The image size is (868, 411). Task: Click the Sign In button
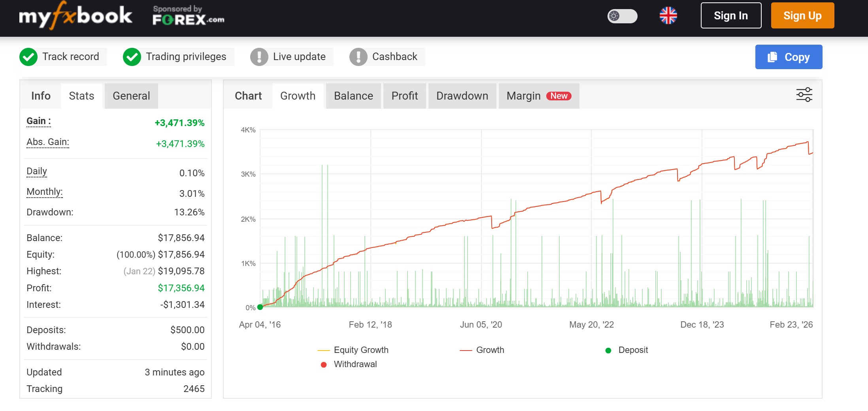tap(730, 16)
